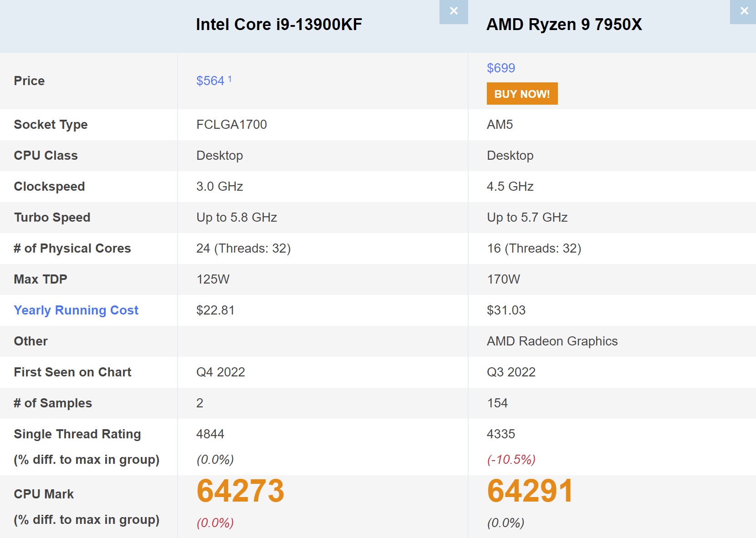Click the Turbo Speed row label
Screen dimensions: 756x538
click(x=52, y=218)
